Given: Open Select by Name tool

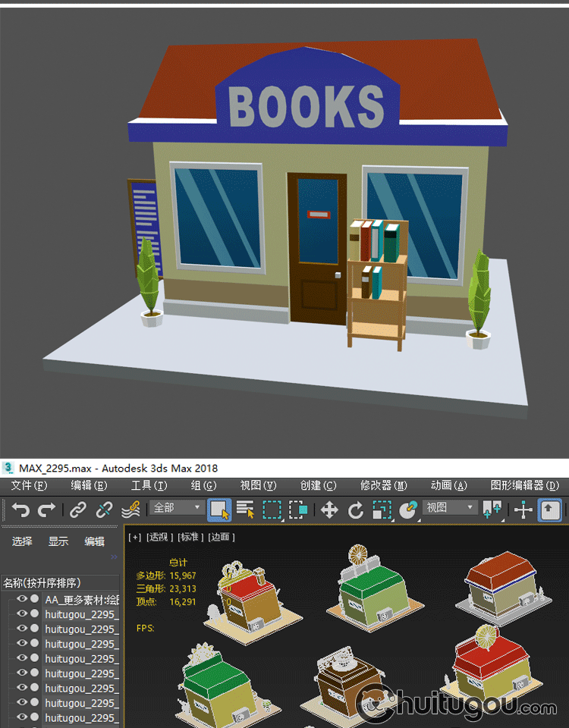Looking at the screenshot, I should coord(246,510).
